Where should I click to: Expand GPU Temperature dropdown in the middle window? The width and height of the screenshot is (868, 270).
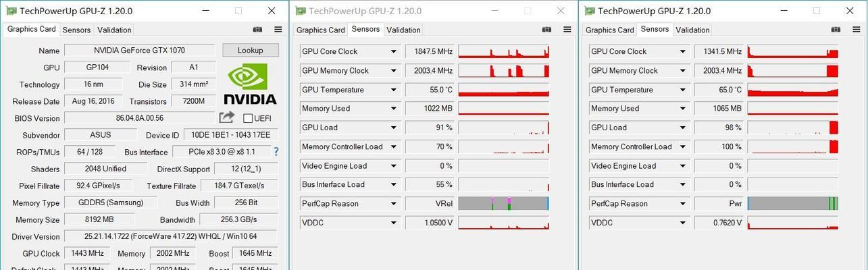point(393,90)
